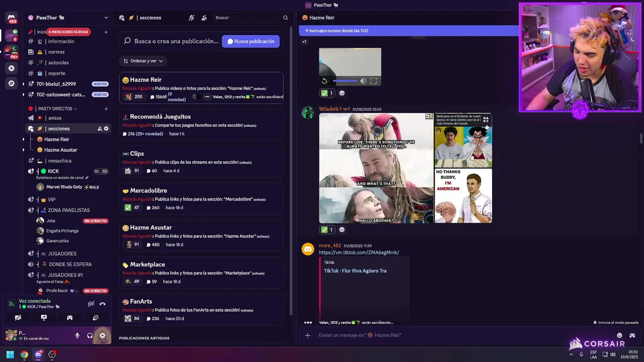The height and width of the screenshot is (362, 644).
Task: Open the Hazme Asustar forum post card
Action: (x=201, y=236)
